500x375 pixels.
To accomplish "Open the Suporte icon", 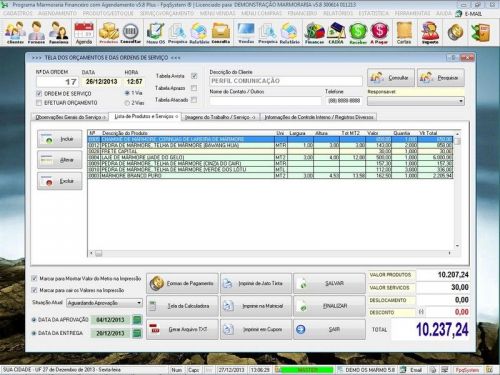I will 430,32.
